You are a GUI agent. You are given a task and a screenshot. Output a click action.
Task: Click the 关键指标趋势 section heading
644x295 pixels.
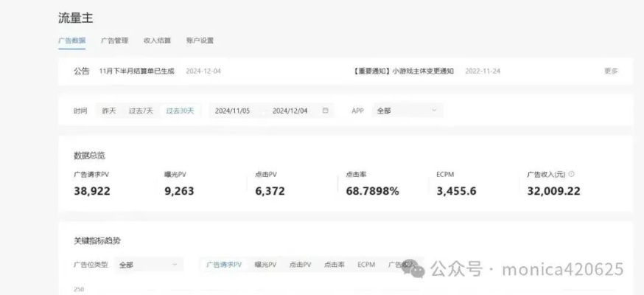click(x=97, y=240)
